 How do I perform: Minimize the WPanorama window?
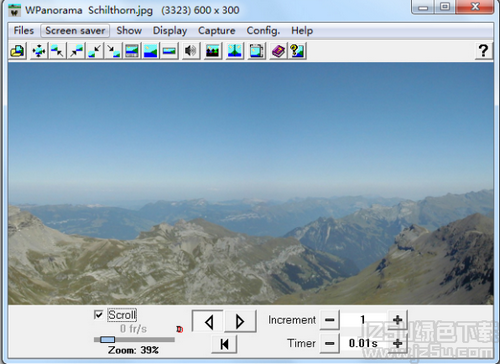pos(423,7)
